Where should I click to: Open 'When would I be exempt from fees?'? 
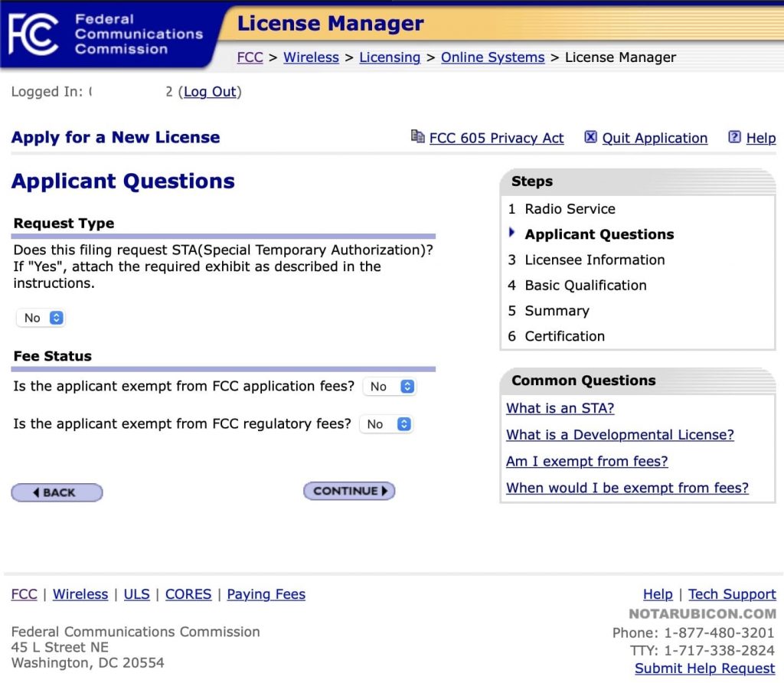click(x=628, y=488)
